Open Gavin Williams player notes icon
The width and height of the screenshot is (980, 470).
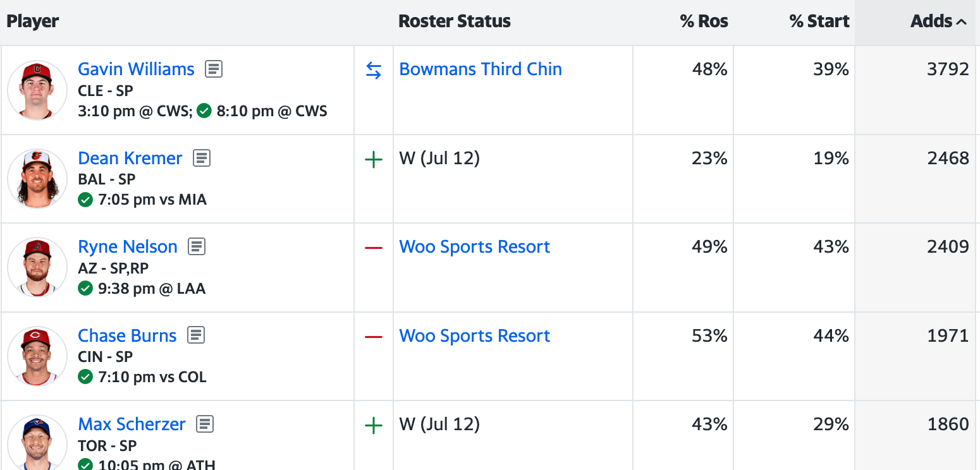pyautogui.click(x=214, y=69)
